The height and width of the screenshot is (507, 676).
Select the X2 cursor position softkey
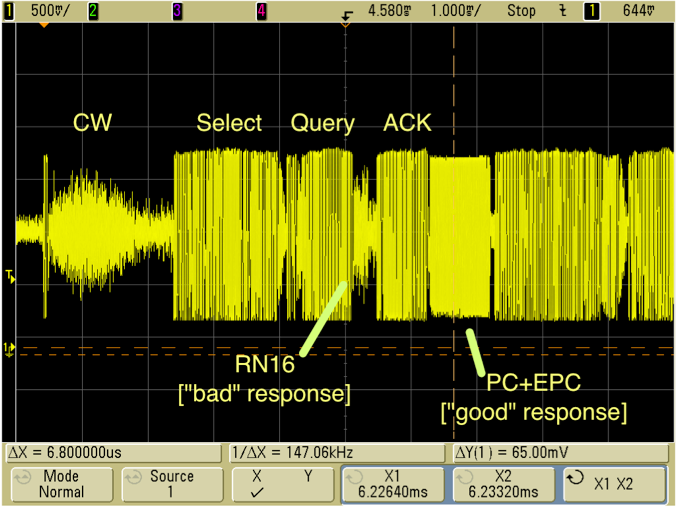coord(503,484)
